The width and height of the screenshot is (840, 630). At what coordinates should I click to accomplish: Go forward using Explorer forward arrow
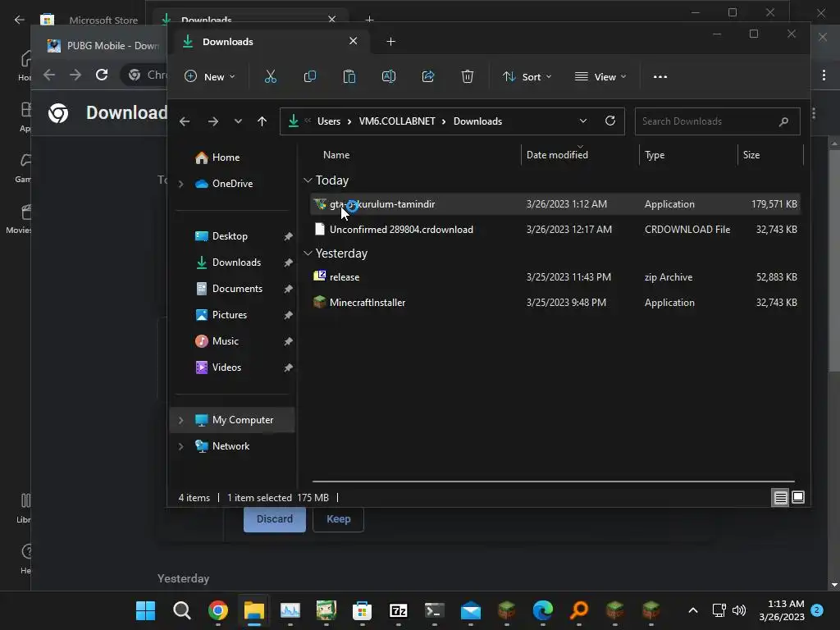213,121
